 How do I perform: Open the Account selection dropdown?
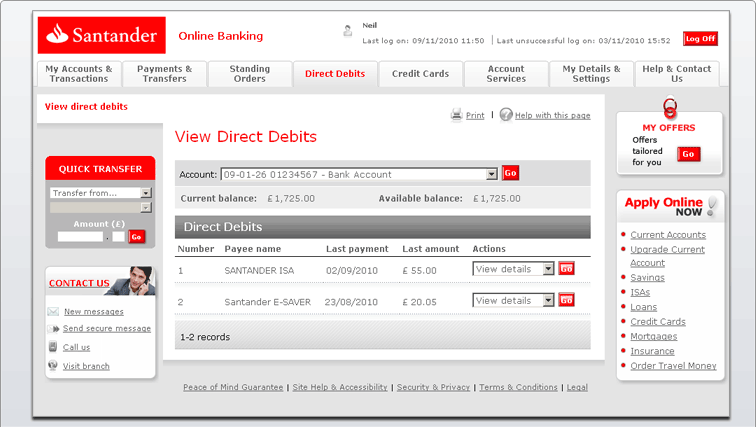click(359, 174)
